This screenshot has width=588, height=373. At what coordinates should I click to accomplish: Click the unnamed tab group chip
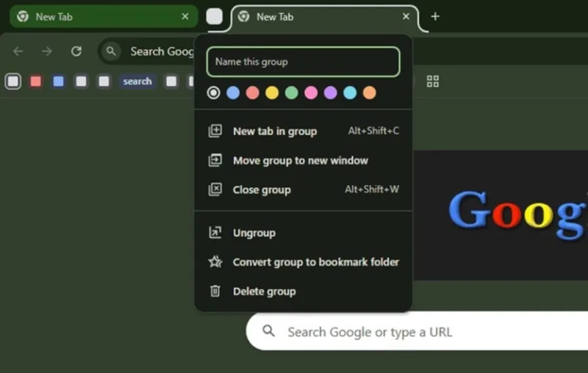[214, 16]
